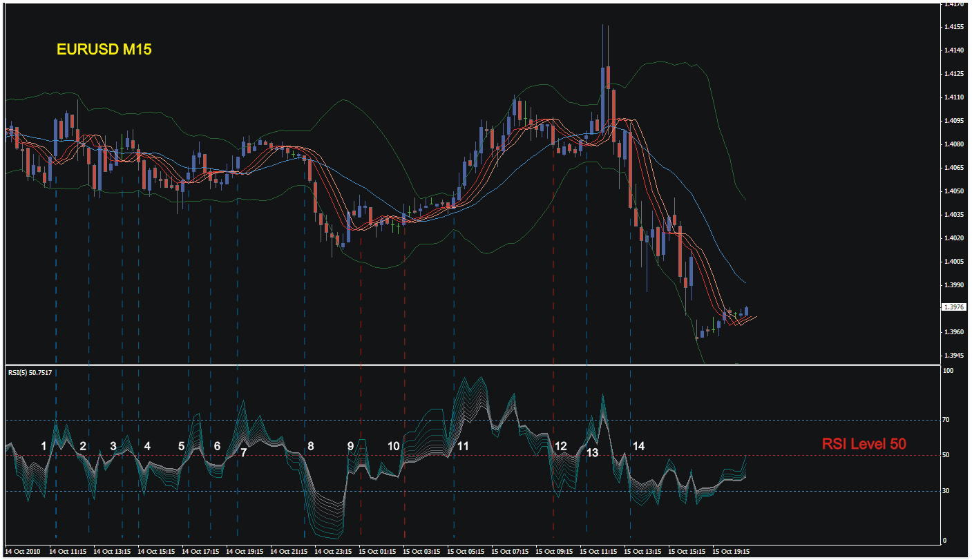
Task: Click the RSI(5) 50.7517 indicator label
Action: [30, 373]
